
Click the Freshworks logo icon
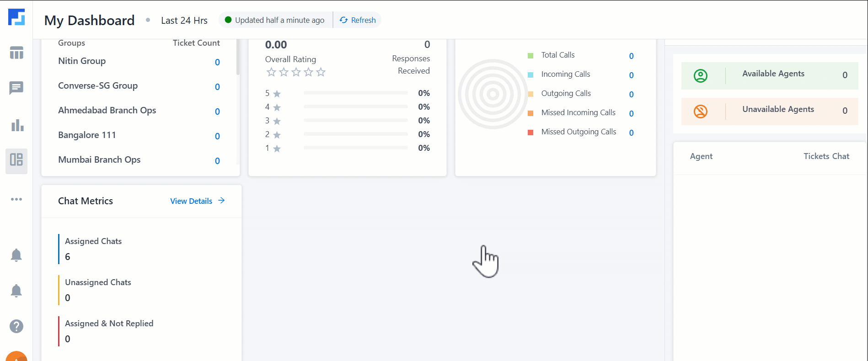click(x=16, y=17)
